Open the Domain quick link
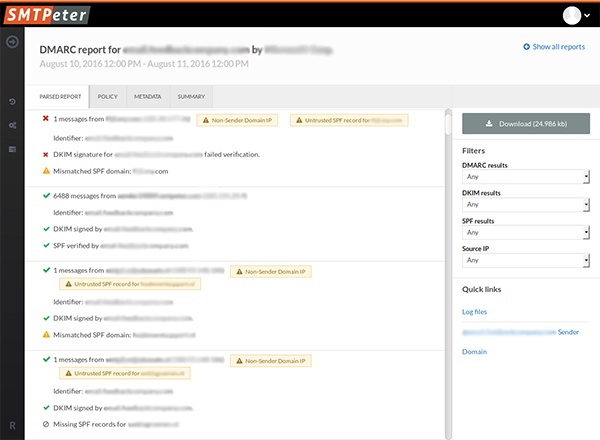 [474, 352]
